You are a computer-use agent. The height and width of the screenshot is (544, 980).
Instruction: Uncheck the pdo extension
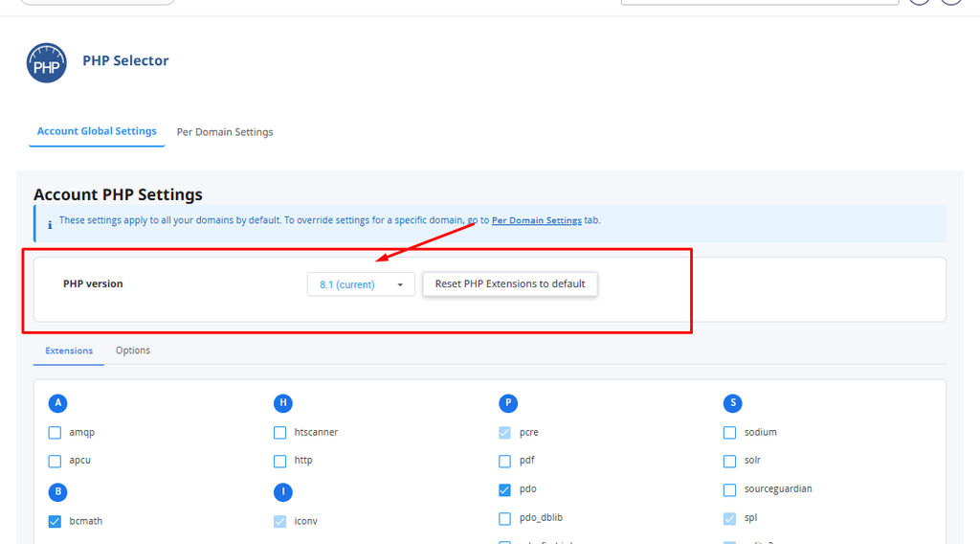pyautogui.click(x=505, y=489)
